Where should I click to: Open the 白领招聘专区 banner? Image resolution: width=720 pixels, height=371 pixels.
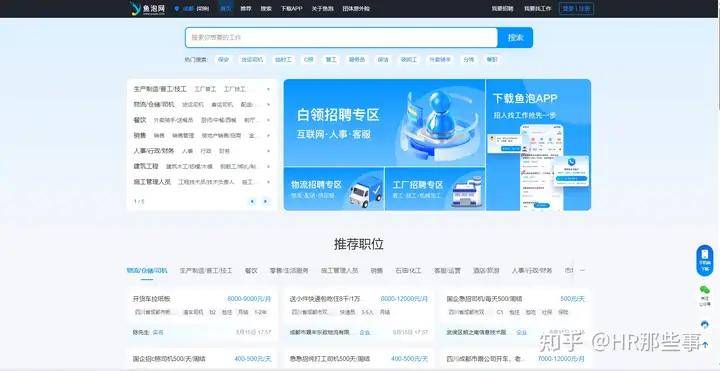pos(384,123)
